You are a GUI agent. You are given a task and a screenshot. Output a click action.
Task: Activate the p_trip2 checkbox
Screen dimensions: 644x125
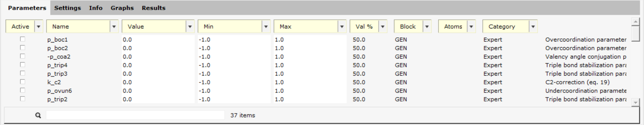(x=22, y=99)
